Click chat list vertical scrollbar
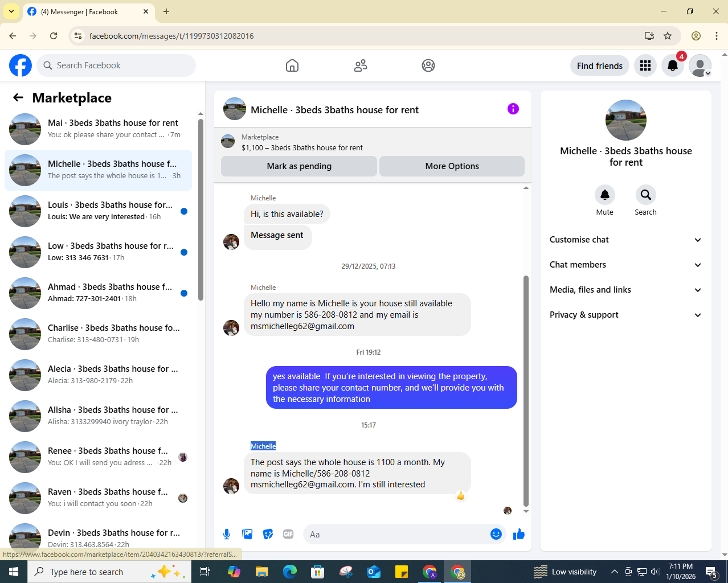Viewport: 728px width, 583px height. click(x=201, y=209)
